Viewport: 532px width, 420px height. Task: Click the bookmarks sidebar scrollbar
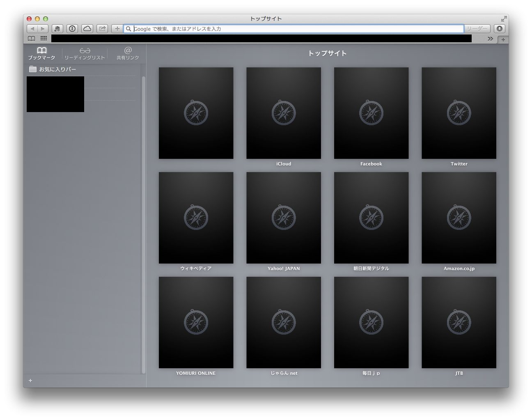pyautogui.click(x=144, y=225)
